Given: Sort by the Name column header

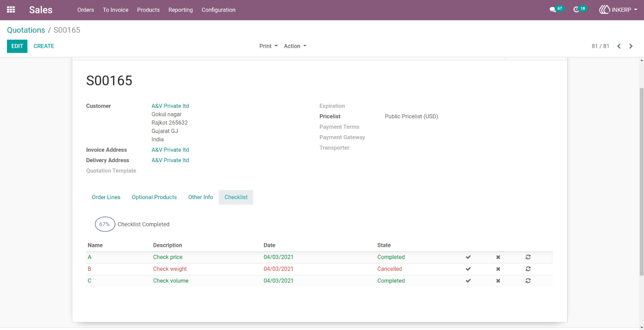Looking at the screenshot, I should tap(95, 245).
